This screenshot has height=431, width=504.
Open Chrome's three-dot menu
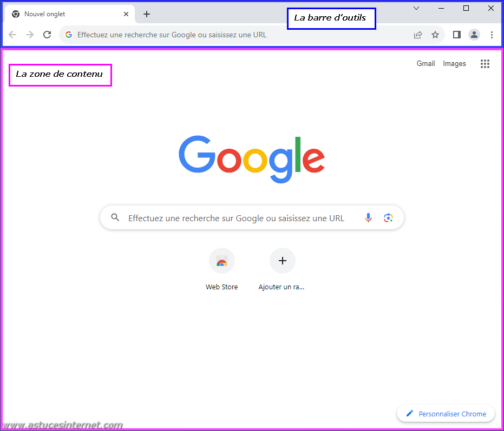point(492,35)
